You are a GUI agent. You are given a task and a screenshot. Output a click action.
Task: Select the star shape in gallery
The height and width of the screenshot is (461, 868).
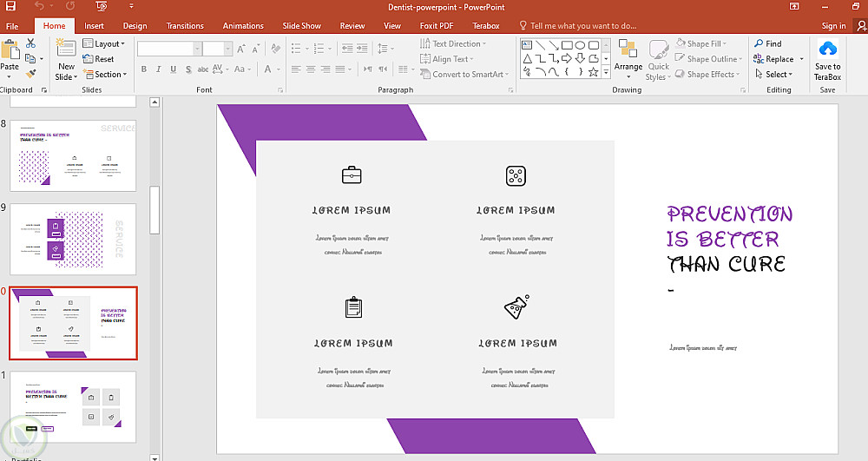coord(594,72)
